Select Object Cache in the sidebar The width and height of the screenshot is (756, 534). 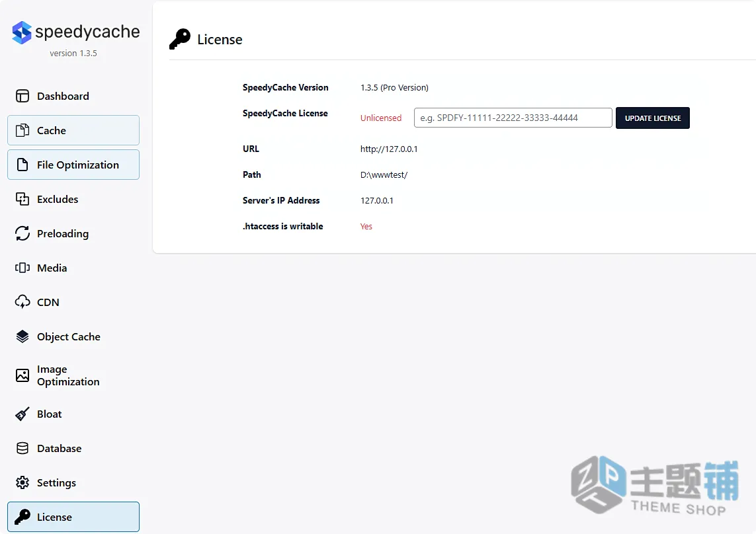click(73, 336)
